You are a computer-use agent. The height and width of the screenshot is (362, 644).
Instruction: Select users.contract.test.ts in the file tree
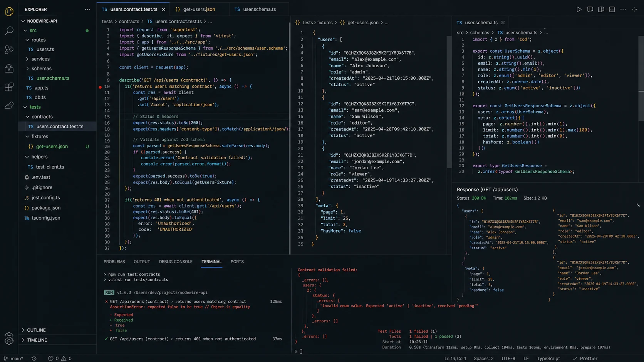coord(57,127)
